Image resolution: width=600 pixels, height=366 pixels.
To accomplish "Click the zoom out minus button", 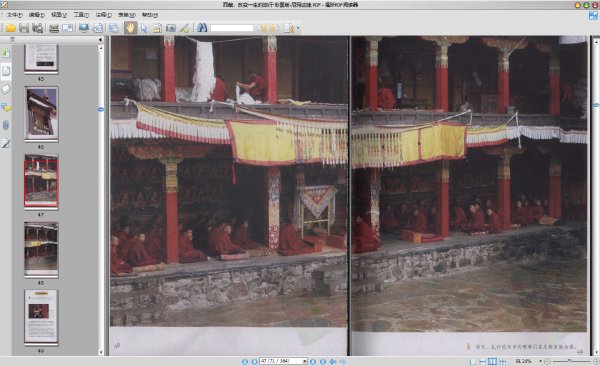I will [547, 361].
